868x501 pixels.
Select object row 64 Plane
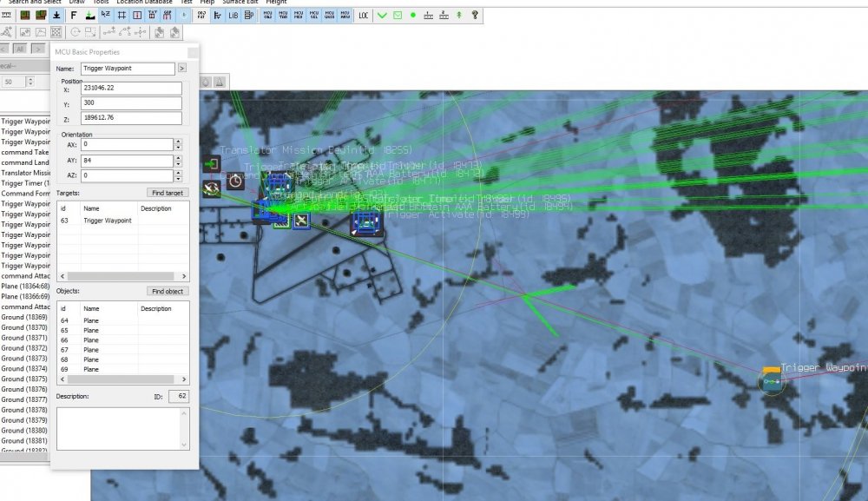point(123,320)
